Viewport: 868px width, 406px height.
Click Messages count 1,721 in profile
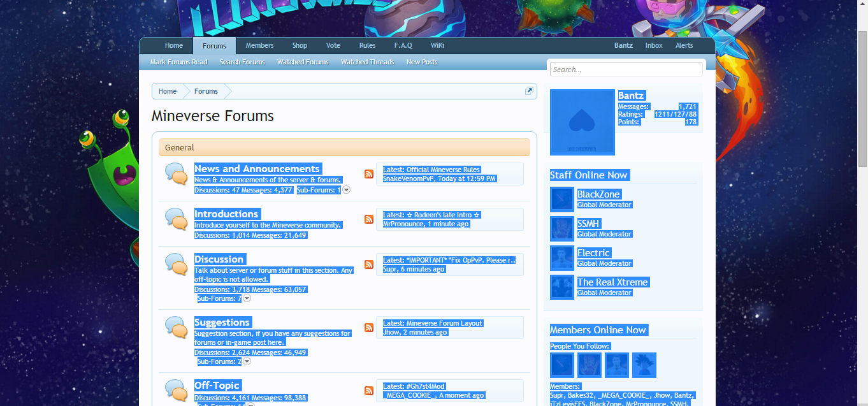pyautogui.click(x=688, y=107)
